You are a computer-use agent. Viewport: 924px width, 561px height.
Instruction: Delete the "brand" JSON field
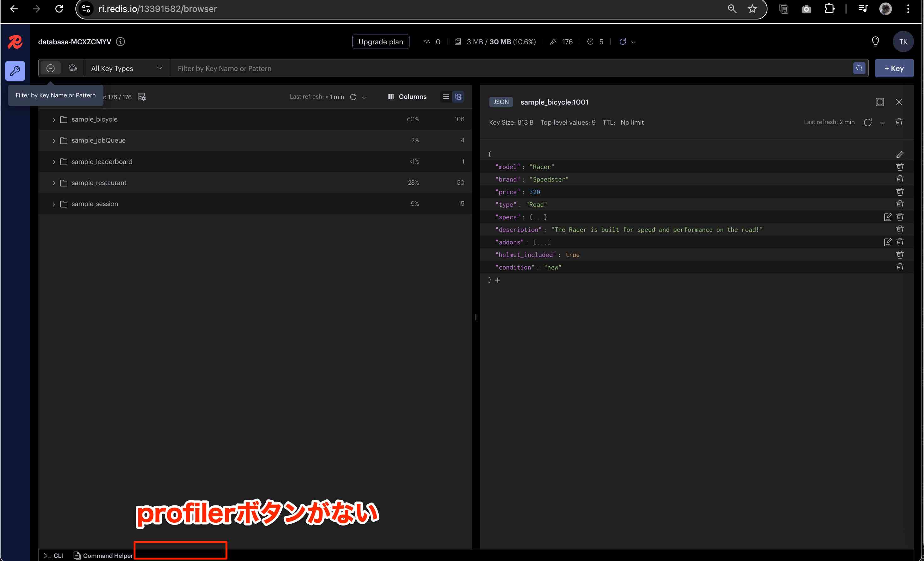point(899,179)
